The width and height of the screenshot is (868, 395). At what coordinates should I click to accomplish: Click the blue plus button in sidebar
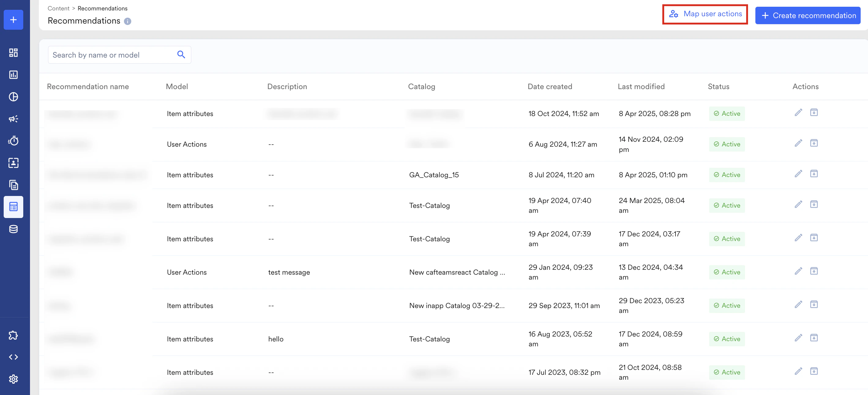pos(13,20)
